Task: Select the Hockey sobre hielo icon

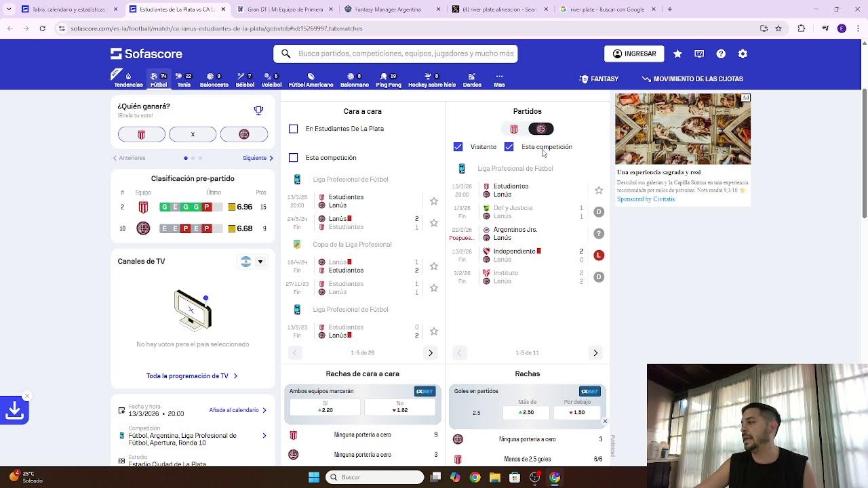Action: [431, 79]
